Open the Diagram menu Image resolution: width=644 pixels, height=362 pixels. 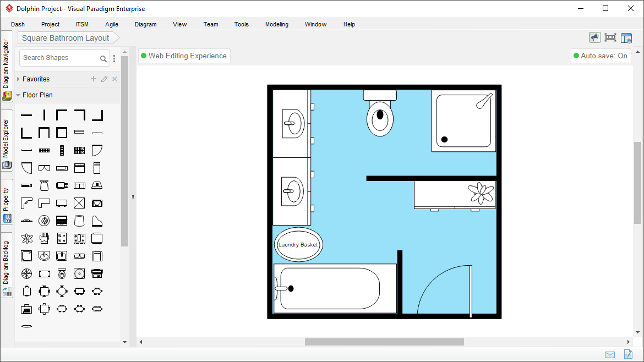(145, 24)
